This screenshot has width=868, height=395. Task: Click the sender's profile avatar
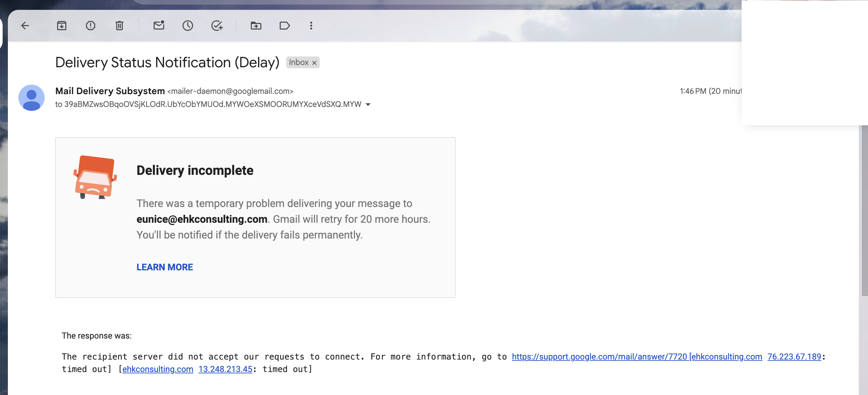(31, 98)
